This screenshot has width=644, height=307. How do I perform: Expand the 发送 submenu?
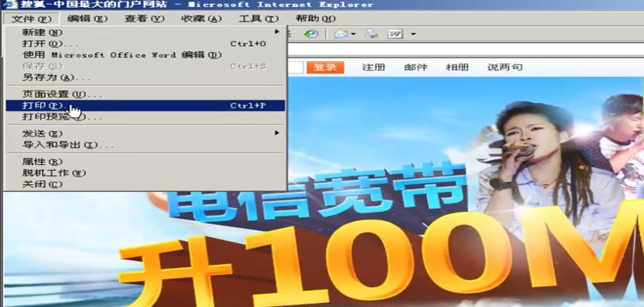[x=146, y=134]
